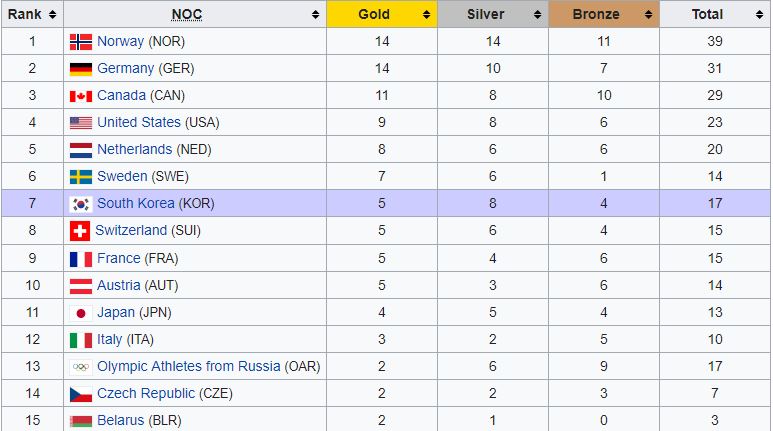The height and width of the screenshot is (431, 773).
Task: Click the Japan flag icon
Action: click(x=81, y=312)
